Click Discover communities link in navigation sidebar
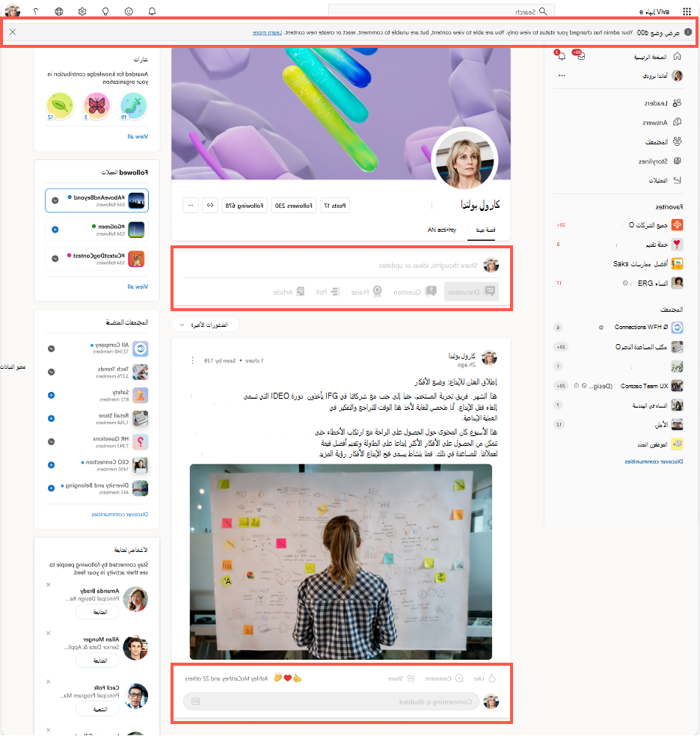 coord(654,462)
